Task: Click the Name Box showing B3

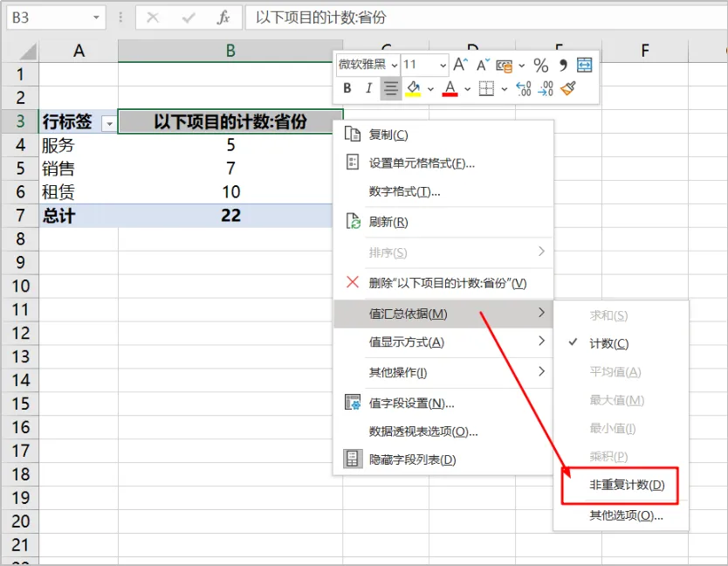Action: point(56,17)
